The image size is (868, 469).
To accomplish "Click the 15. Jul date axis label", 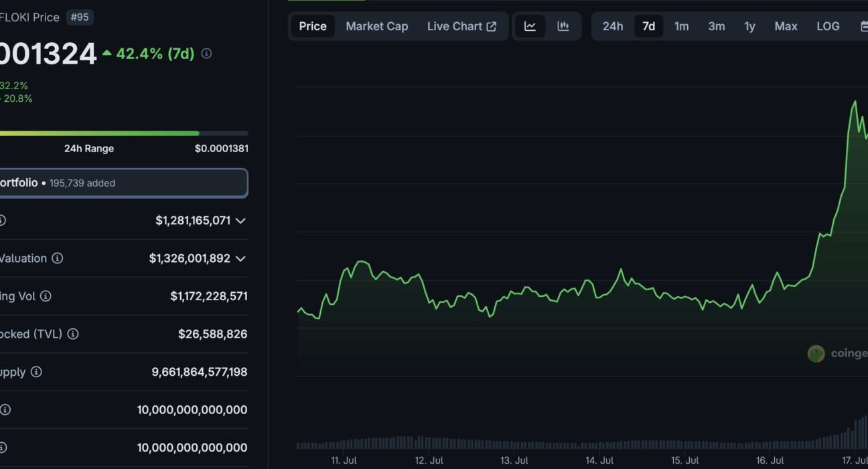I will tap(684, 460).
